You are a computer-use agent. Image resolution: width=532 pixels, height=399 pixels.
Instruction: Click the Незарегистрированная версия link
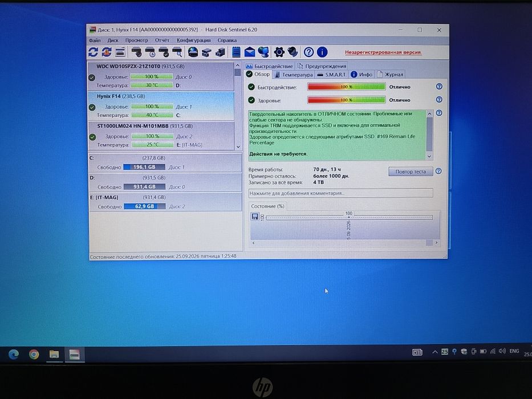(x=383, y=52)
